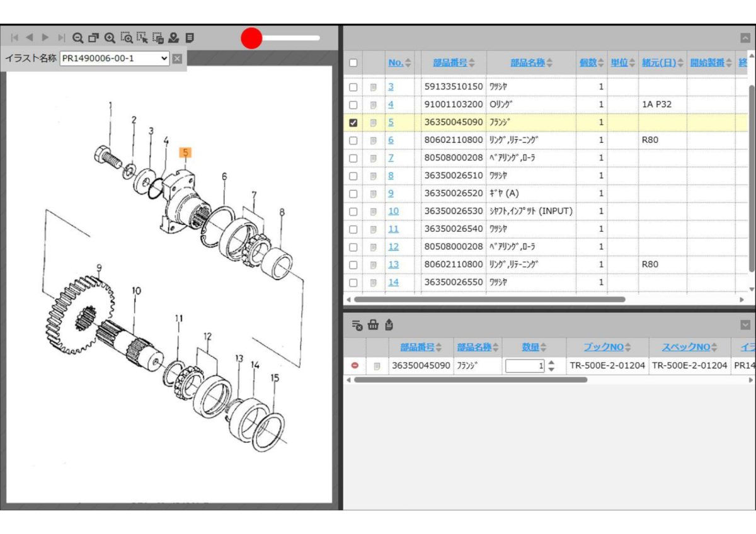Open the note icon for row No. 5
The image size is (756, 534).
pyautogui.click(x=373, y=123)
